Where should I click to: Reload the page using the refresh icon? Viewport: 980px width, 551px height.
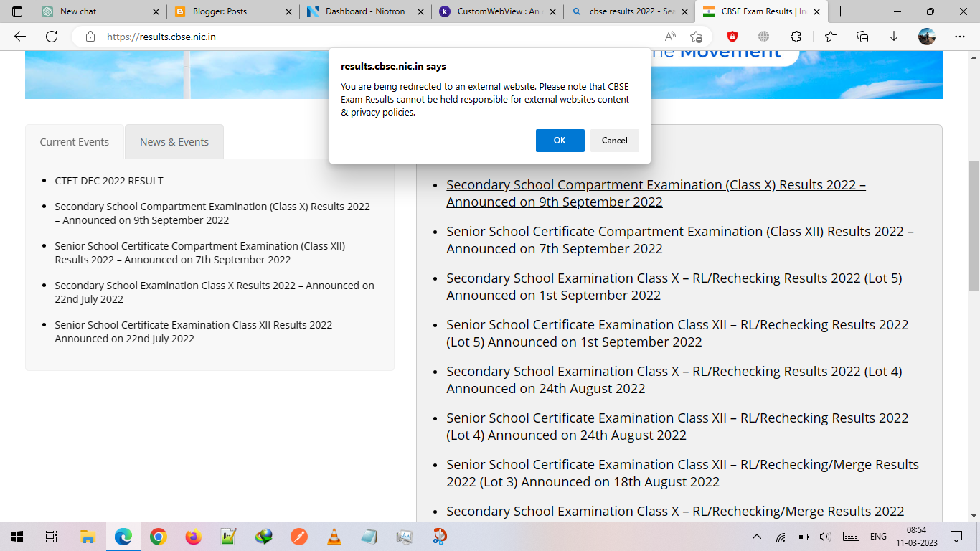[x=51, y=36]
